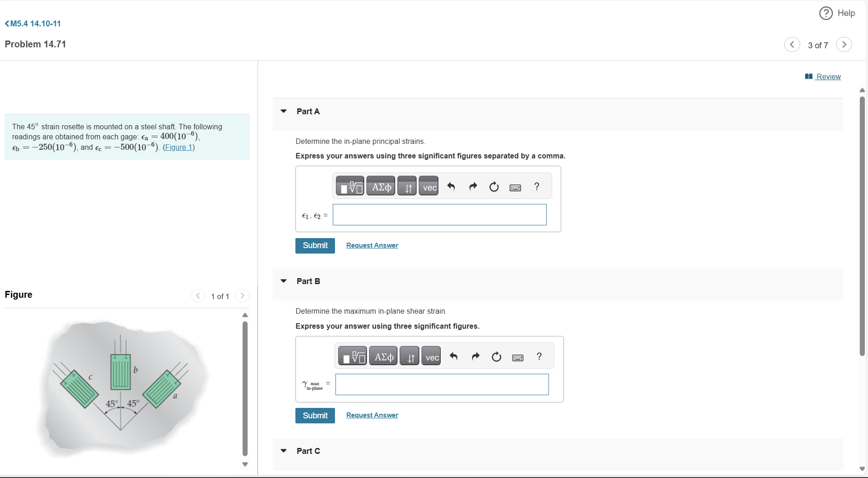Image resolution: width=868 pixels, height=478 pixels.
Task: Submit Part A answer
Action: coord(315,245)
